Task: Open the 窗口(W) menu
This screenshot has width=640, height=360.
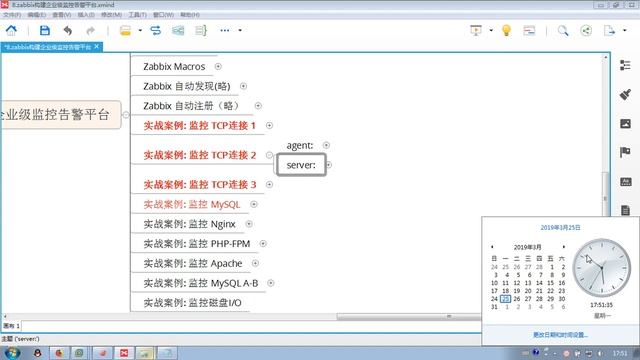Action: click(163, 15)
